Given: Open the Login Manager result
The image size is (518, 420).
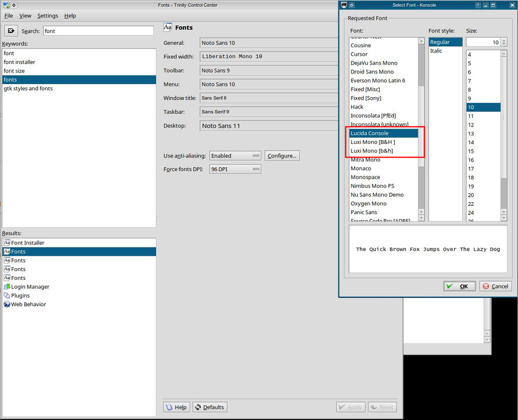Looking at the screenshot, I should pyautogui.click(x=79, y=287).
